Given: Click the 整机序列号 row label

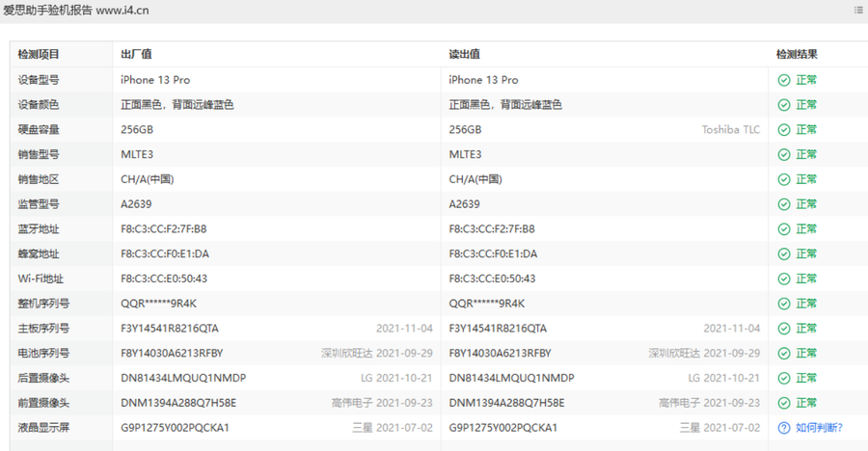Looking at the screenshot, I should [x=43, y=304].
